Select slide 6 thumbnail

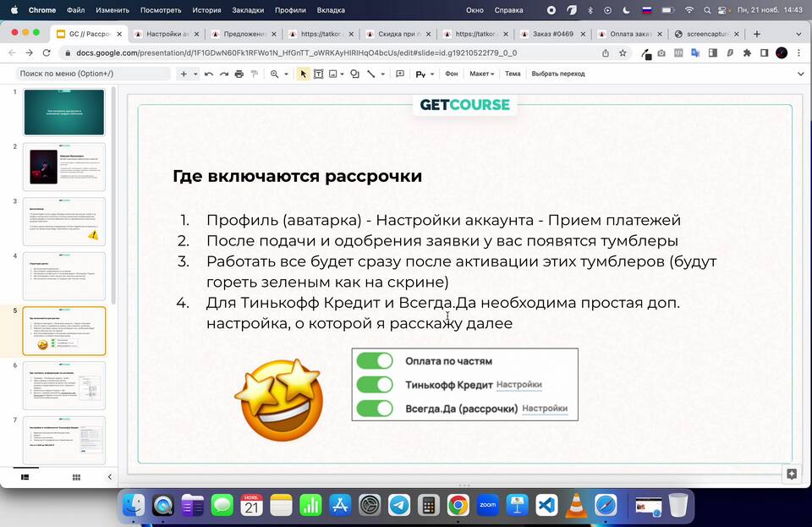pos(64,386)
